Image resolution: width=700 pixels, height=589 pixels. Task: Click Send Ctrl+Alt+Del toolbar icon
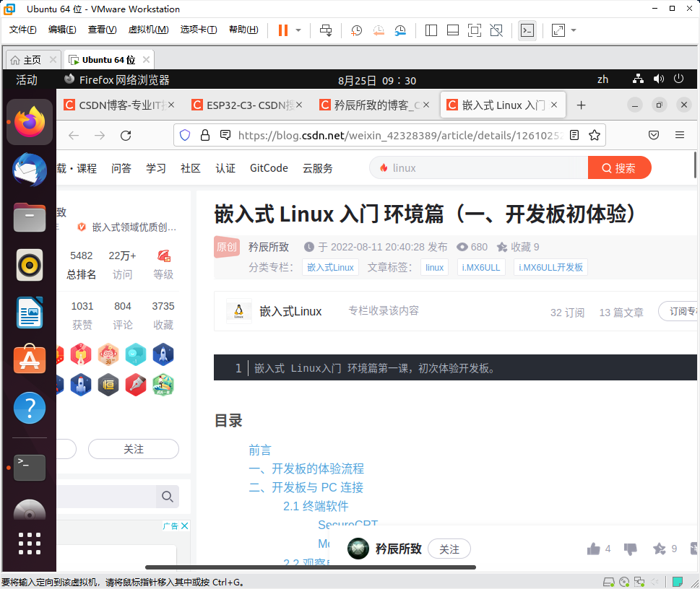326,30
